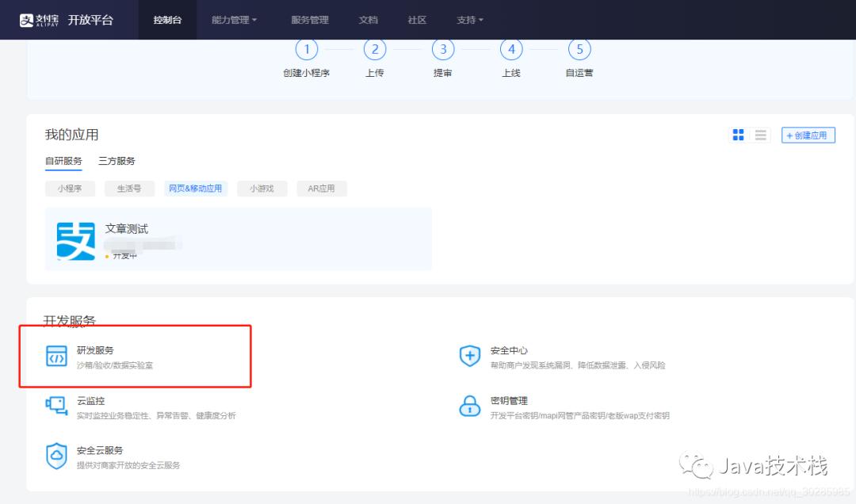Open the 安全中心 shield icon

tap(470, 355)
